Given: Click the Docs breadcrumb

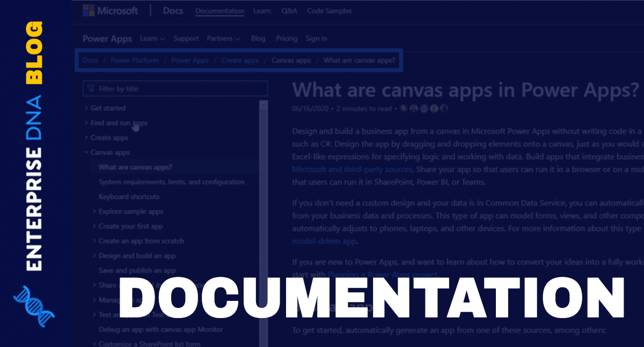Looking at the screenshot, I should click(90, 60).
